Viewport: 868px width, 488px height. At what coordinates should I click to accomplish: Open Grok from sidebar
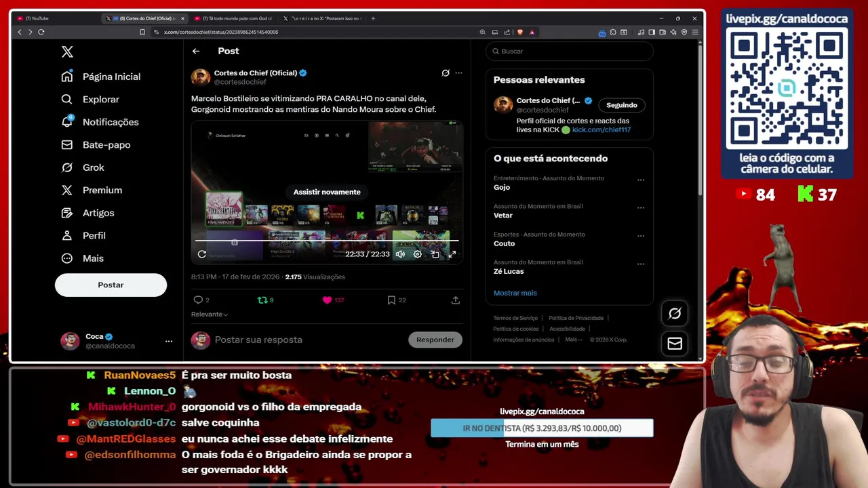point(82,167)
